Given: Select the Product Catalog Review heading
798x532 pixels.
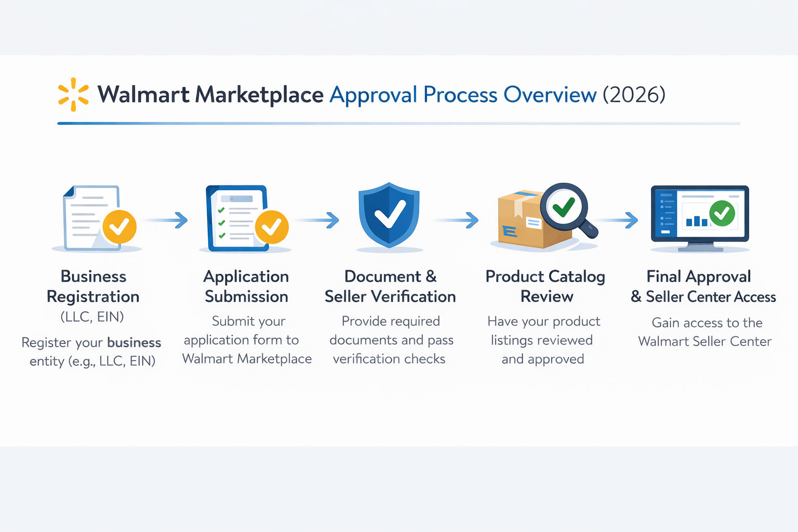Looking at the screenshot, I should click(545, 286).
